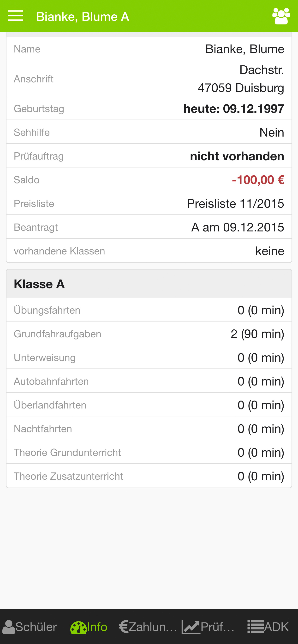Switch to the Schüler tab
298x644 pixels.
[x=36, y=627]
